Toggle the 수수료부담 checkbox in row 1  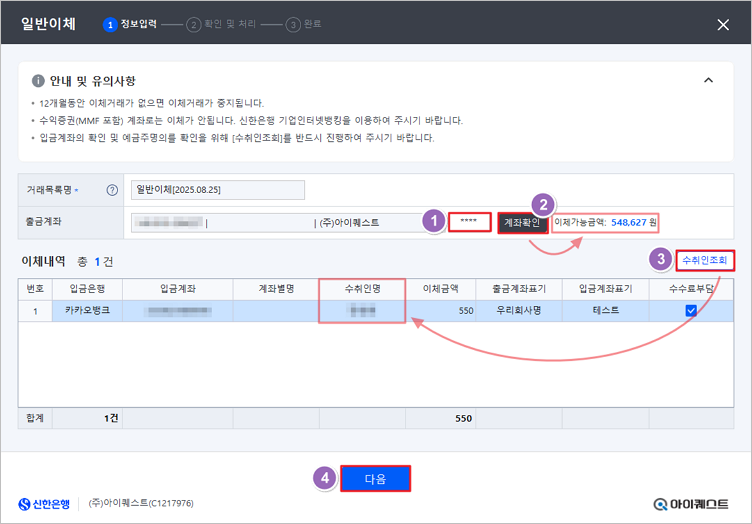click(690, 311)
